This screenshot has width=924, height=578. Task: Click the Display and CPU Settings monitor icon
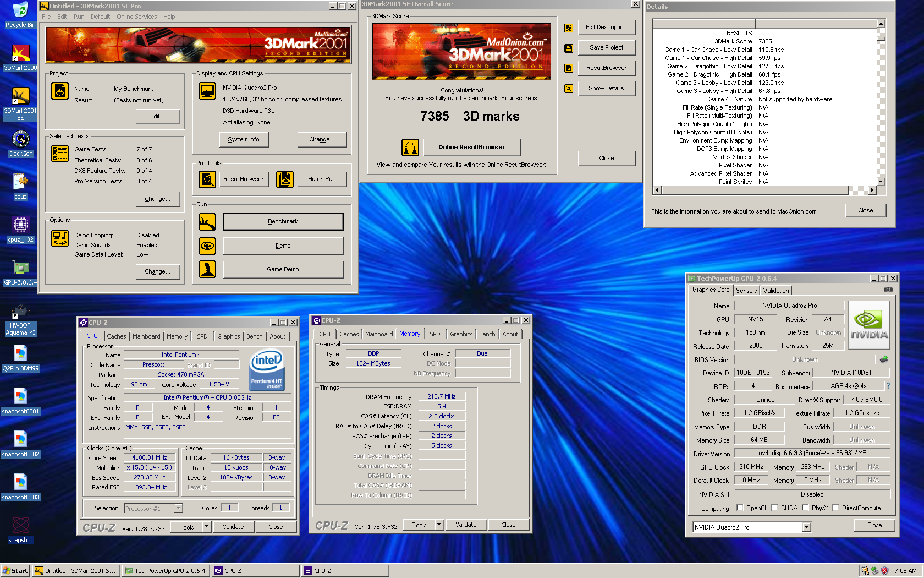(207, 91)
